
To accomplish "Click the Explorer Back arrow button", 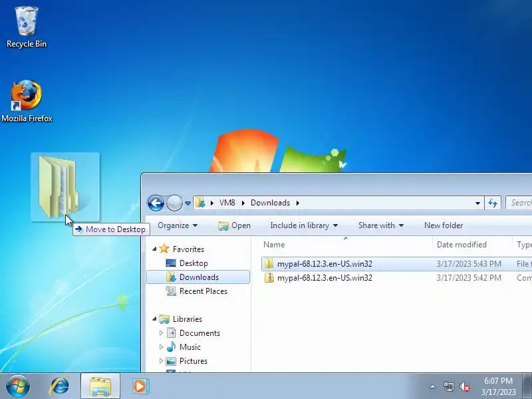I will 156,203.
